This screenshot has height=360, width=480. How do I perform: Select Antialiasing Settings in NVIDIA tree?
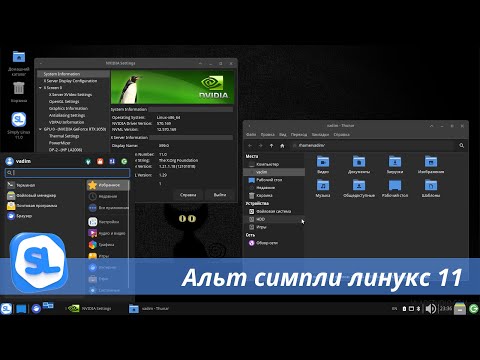click(x=67, y=115)
